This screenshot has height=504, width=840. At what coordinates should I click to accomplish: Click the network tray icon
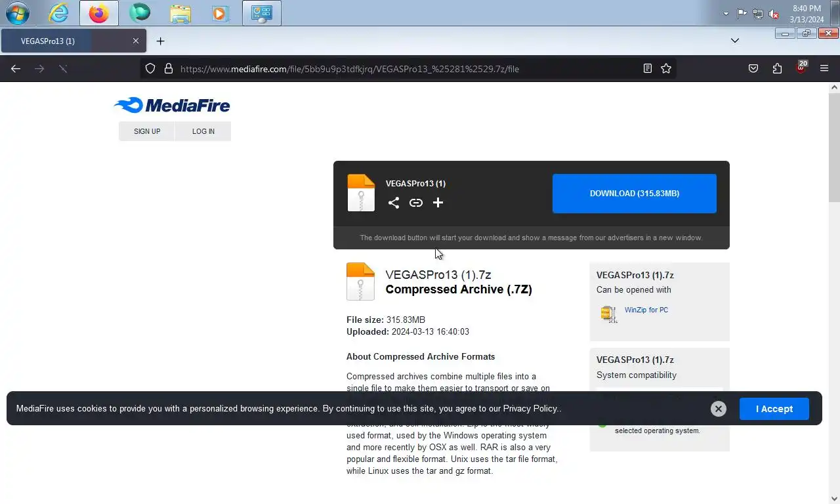[x=758, y=14]
